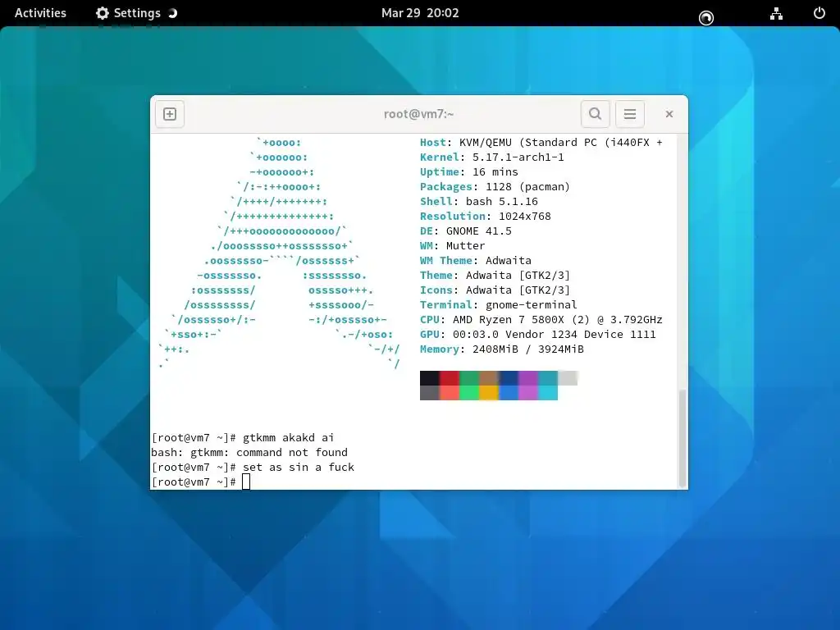Click the Memory: 2408MiB / 3924MiB line
This screenshot has height=630, width=840.
point(502,349)
